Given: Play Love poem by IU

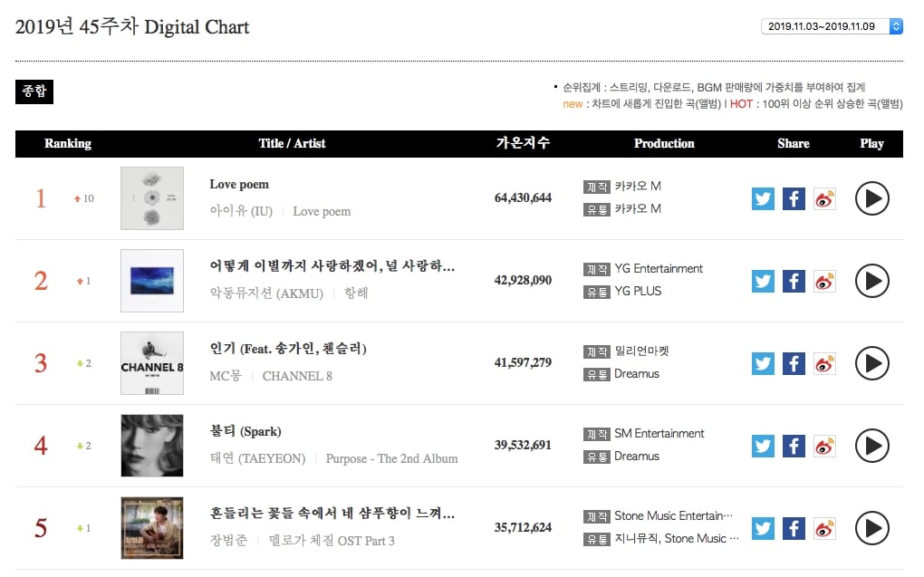Looking at the screenshot, I should point(872,198).
